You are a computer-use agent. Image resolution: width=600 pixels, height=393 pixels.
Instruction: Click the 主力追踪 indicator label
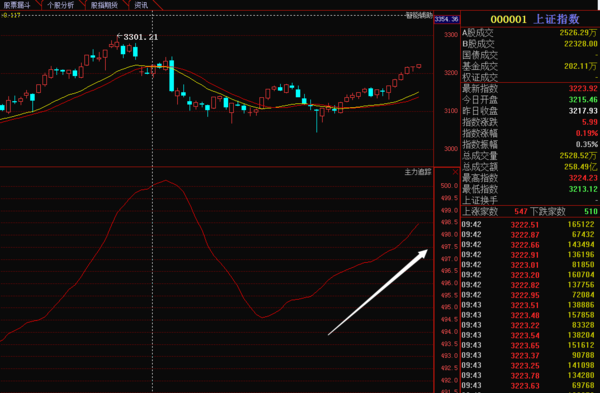(x=418, y=172)
